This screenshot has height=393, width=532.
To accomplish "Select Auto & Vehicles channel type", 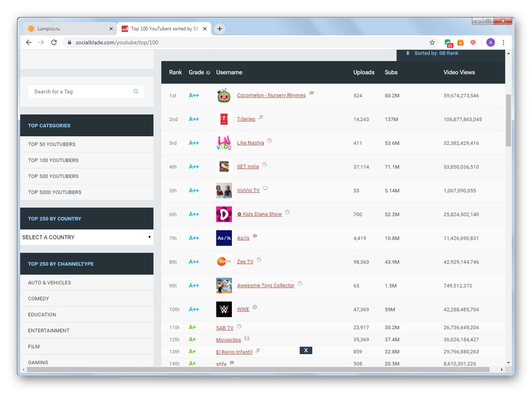I will click(x=49, y=283).
